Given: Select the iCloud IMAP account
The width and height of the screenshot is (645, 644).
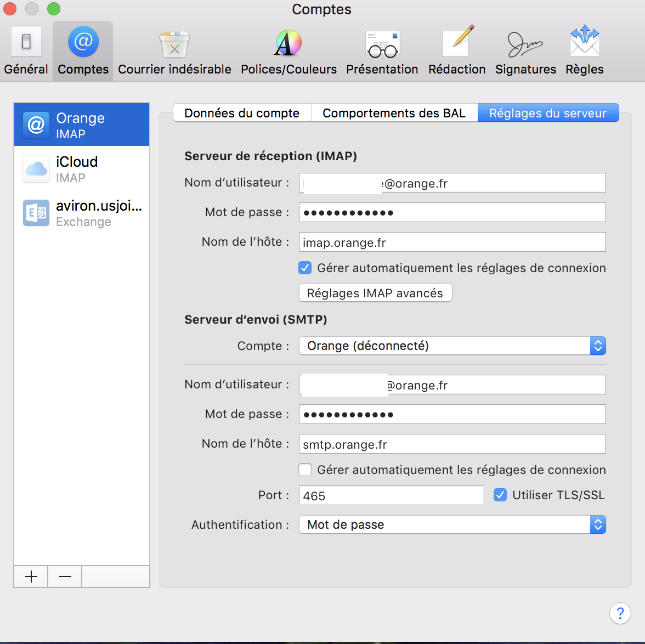Looking at the screenshot, I should click(x=82, y=168).
